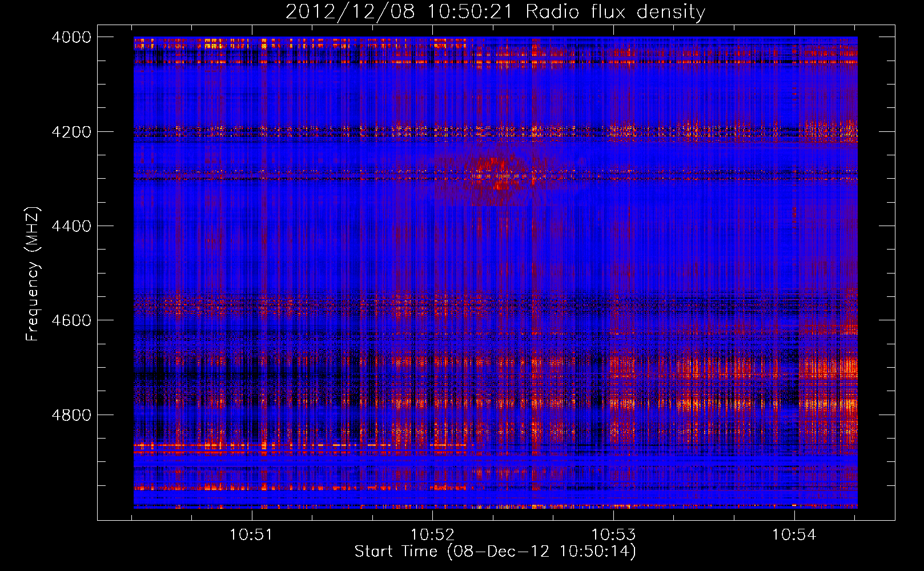Select the 4600 frequency axis label
Viewport: 924px width, 571px height.
(71, 320)
